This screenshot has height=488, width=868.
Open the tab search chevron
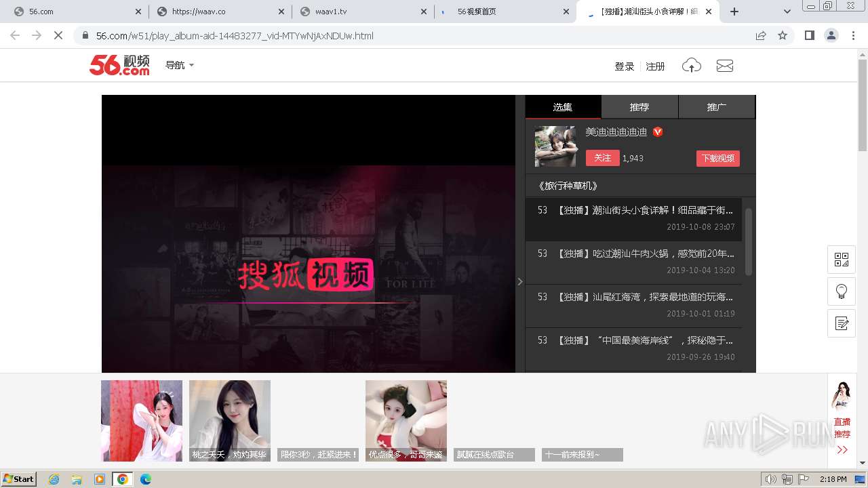(x=787, y=12)
